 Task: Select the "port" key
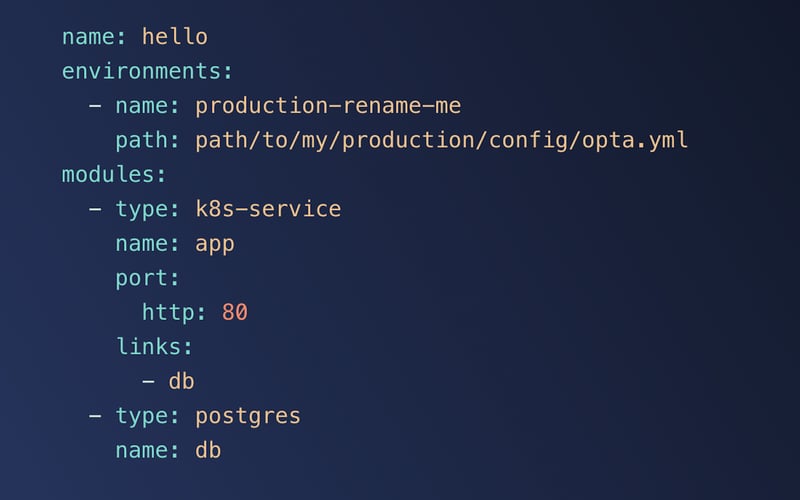click(x=141, y=278)
